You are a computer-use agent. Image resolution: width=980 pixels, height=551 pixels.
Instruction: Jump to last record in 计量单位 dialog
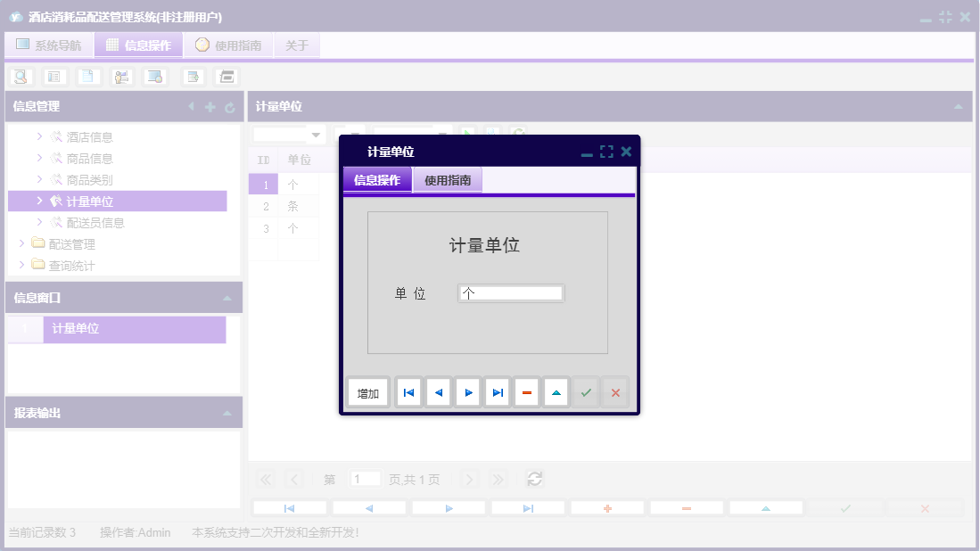[497, 391]
